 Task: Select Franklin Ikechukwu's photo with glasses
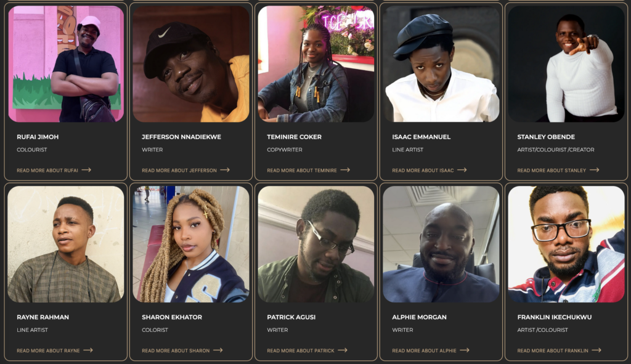click(566, 244)
